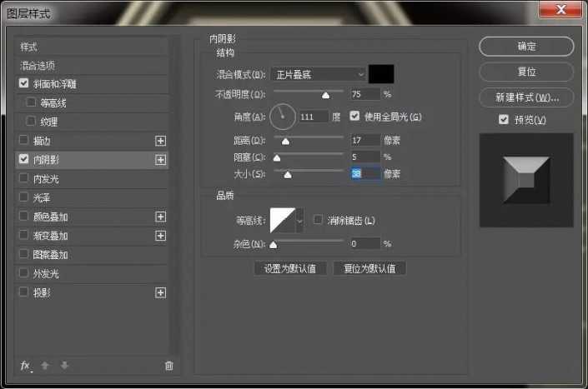Click the black shadow color swatch
Screen dimensions: 588x389
[381, 74]
